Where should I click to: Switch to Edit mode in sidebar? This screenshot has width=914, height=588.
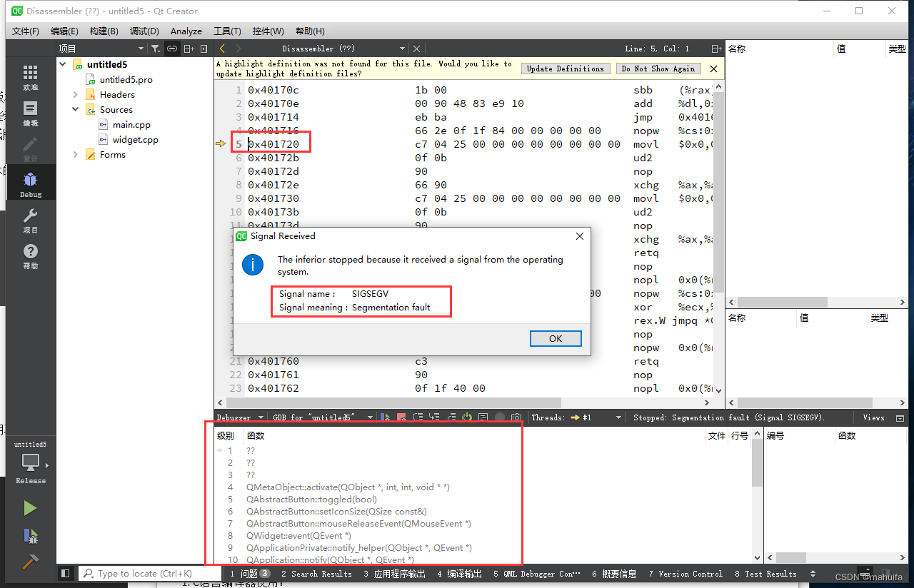point(30,113)
